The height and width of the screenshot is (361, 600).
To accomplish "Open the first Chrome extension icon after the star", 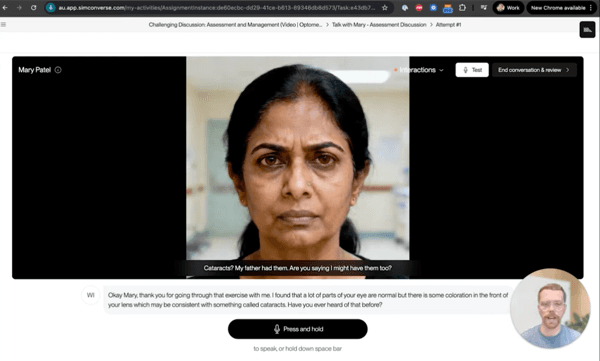I will [x=405, y=8].
